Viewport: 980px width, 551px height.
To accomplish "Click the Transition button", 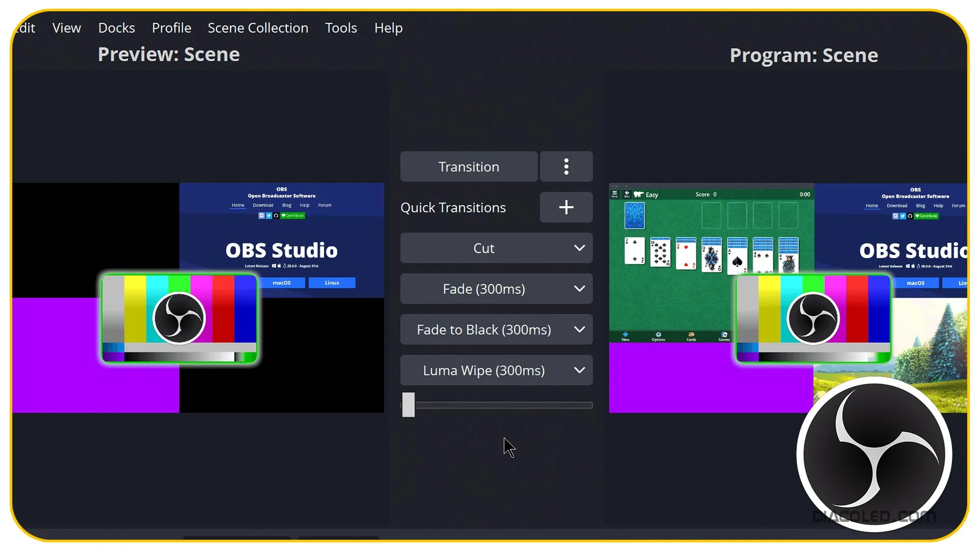I will tap(469, 167).
